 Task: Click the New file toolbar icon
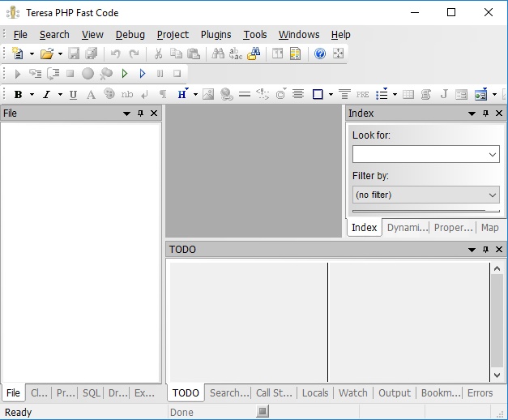(18, 54)
